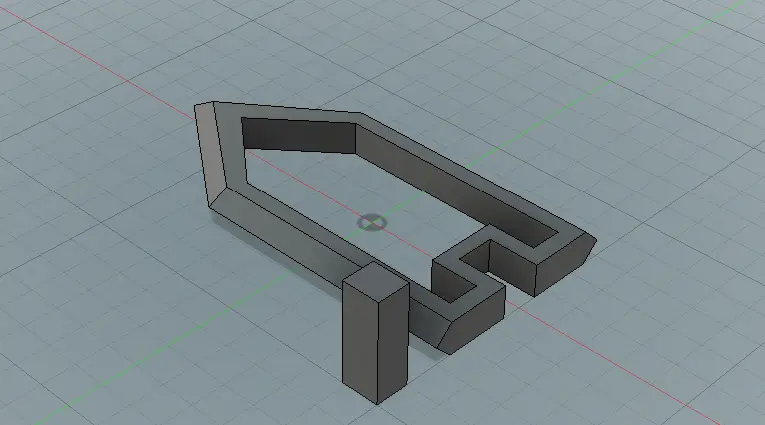Select the upright rectangular pillar block
The height and width of the screenshot is (425, 765).
tap(375, 333)
